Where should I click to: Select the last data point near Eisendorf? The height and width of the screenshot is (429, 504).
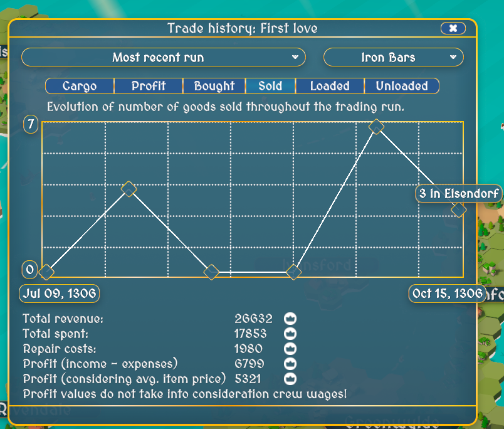459,210
